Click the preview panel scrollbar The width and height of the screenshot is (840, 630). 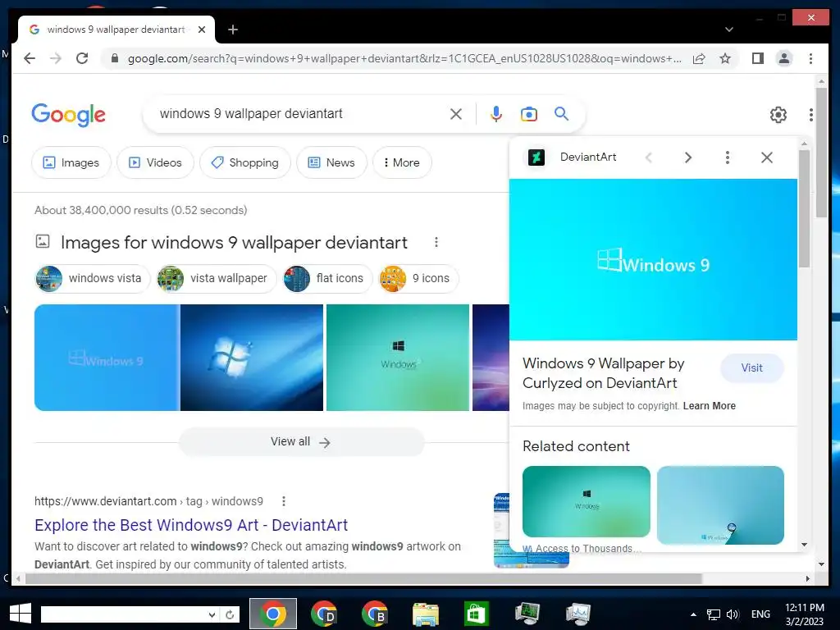(x=804, y=209)
